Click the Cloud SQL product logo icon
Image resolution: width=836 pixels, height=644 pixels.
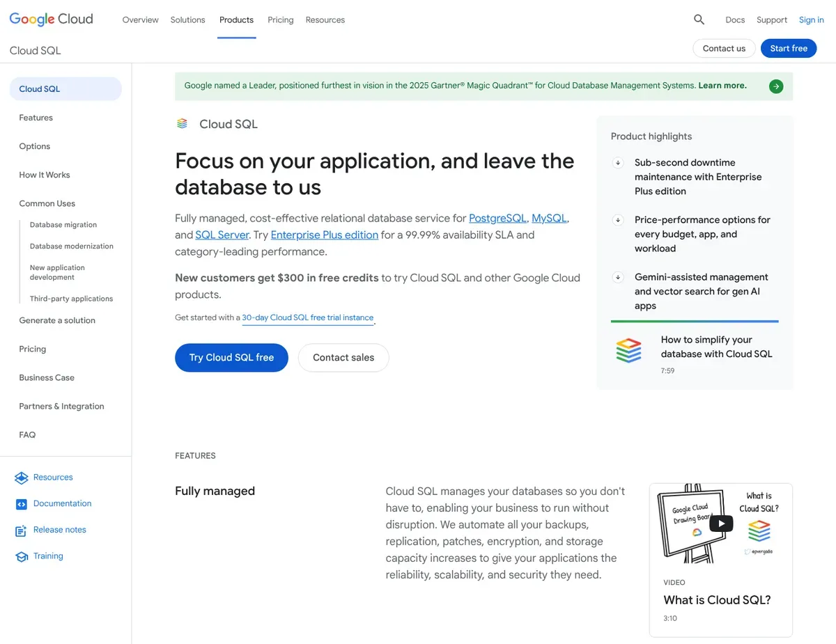click(182, 124)
